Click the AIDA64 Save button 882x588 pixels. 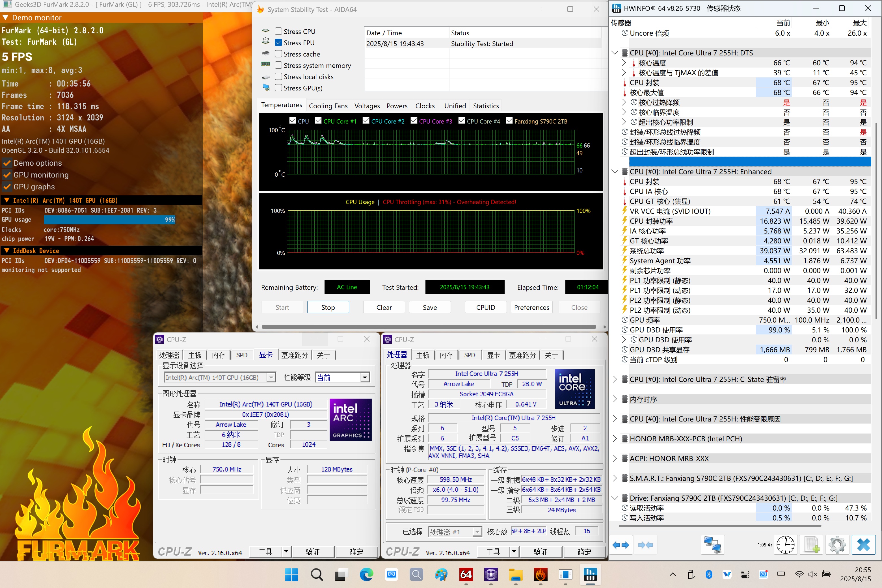(x=430, y=307)
